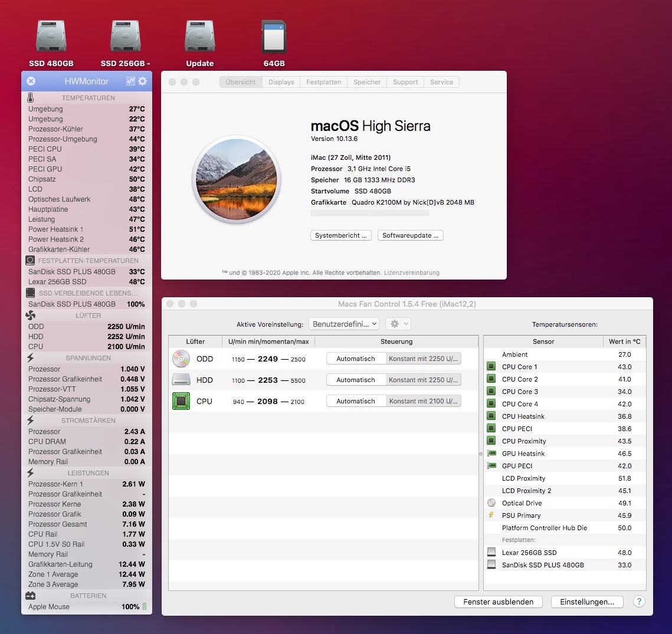
Task: Click the drive icon beside FESTPLATTEN-TEMPERATUREN
Action: pyautogui.click(x=30, y=261)
